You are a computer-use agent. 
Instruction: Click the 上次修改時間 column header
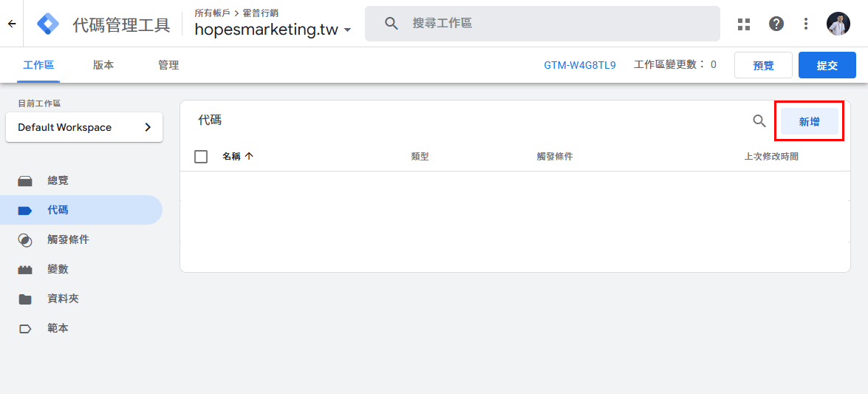pos(771,157)
